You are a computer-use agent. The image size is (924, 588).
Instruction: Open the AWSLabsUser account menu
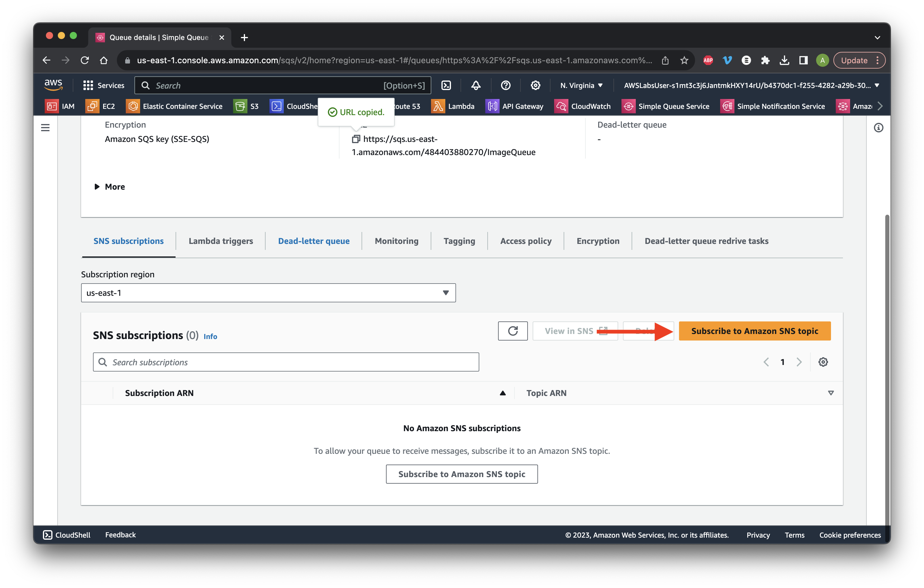coord(751,85)
